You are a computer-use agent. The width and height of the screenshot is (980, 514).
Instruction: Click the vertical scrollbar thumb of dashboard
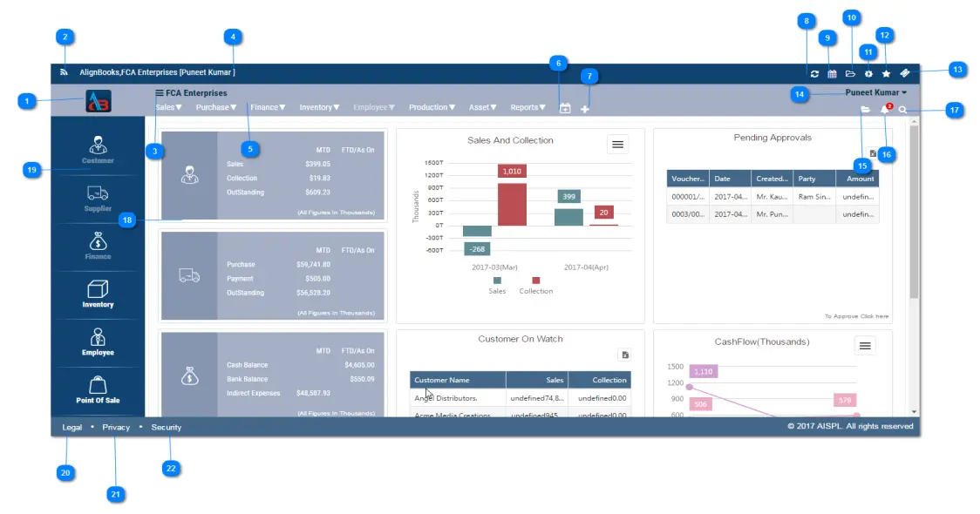pos(914,213)
